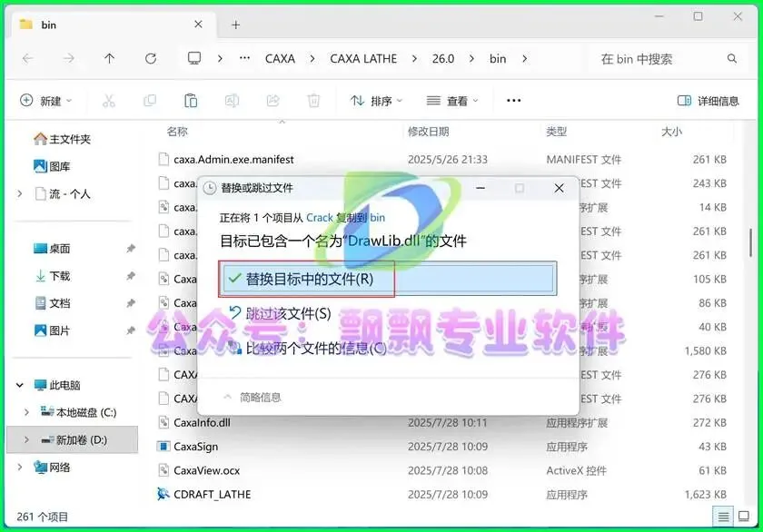Click the Crack source link in dialog

(x=319, y=217)
